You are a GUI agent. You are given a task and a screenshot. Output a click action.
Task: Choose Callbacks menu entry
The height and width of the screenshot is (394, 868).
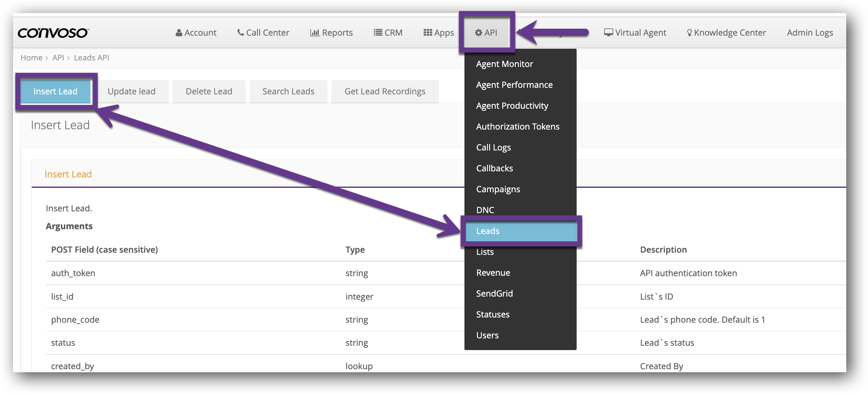point(521,168)
